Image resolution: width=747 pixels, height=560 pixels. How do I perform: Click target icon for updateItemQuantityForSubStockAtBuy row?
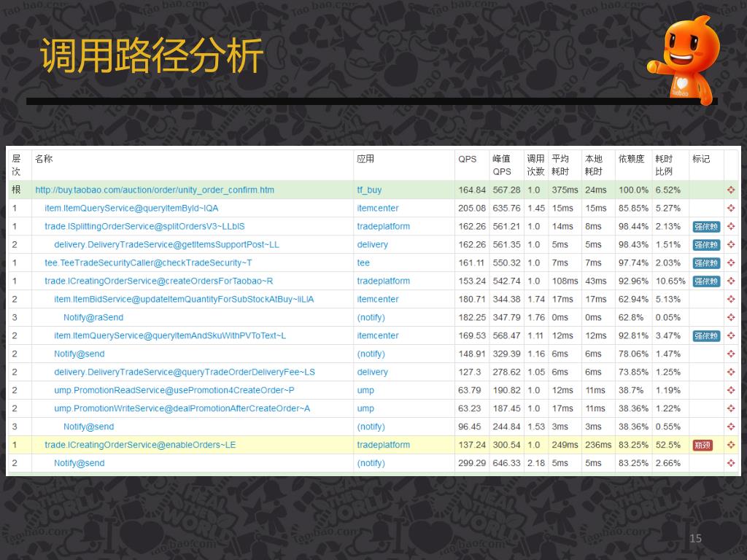coord(731,299)
